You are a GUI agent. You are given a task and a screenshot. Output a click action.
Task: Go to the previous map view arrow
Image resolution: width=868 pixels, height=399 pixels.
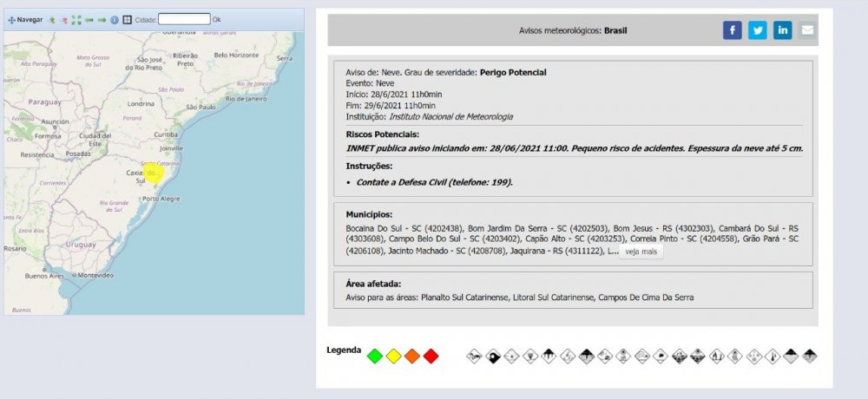(x=89, y=19)
